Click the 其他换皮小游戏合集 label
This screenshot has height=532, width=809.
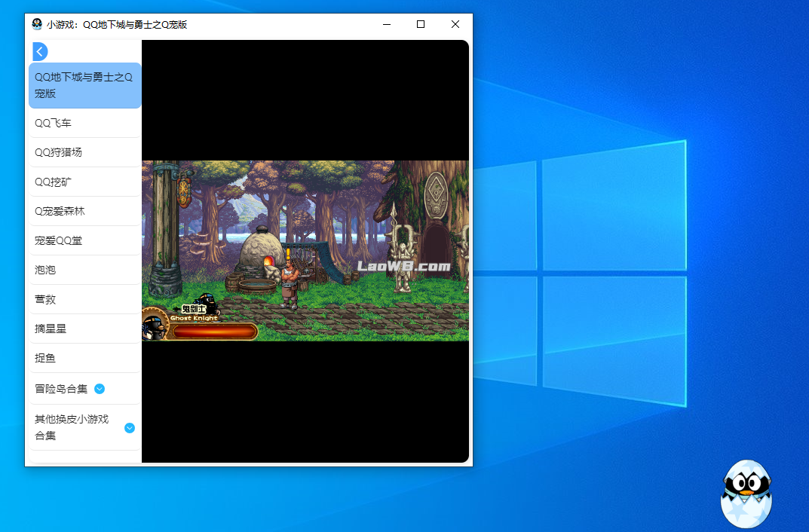72,427
